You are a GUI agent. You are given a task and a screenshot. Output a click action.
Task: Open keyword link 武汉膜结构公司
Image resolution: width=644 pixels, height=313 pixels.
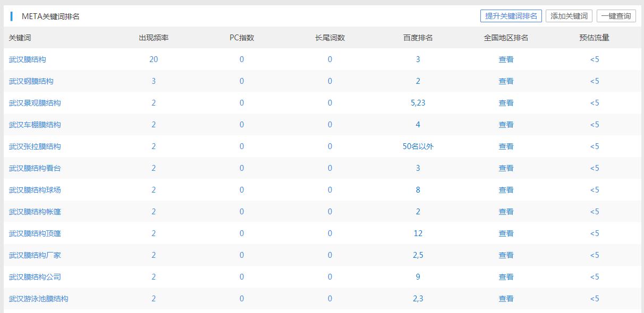click(35, 277)
